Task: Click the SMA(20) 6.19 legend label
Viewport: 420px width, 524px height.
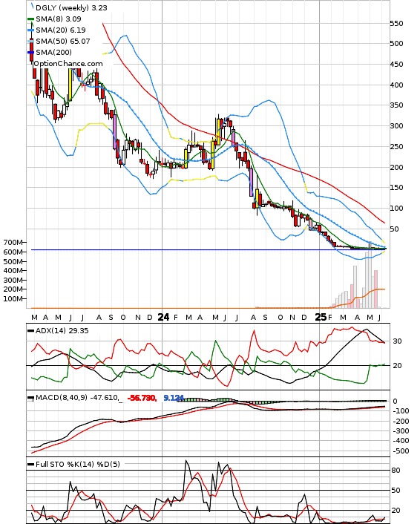Action: coord(61,30)
